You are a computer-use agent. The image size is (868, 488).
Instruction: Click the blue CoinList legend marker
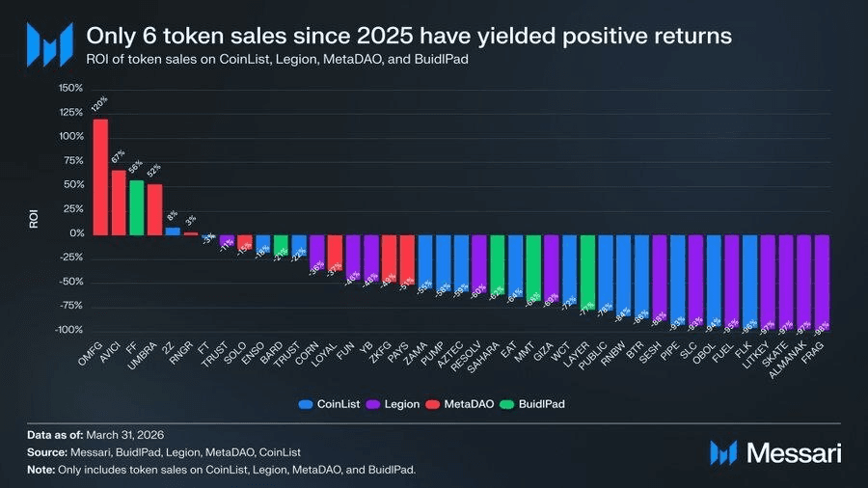pos(306,404)
